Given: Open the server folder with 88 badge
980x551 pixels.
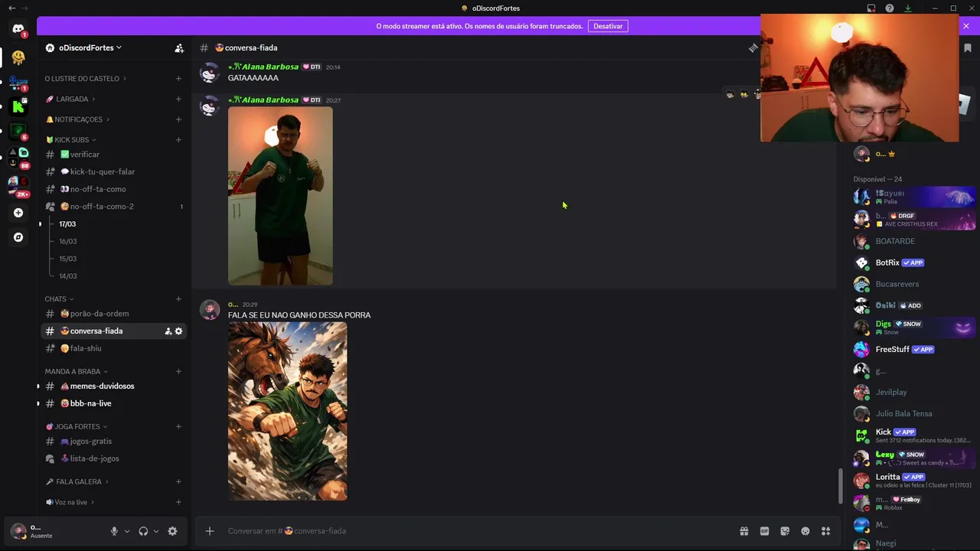Looking at the screenshot, I should 18,157.
